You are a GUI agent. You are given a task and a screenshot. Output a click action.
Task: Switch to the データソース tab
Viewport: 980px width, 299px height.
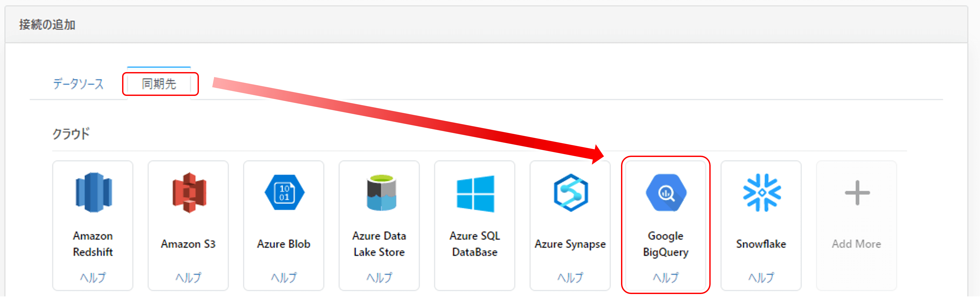coord(78,84)
